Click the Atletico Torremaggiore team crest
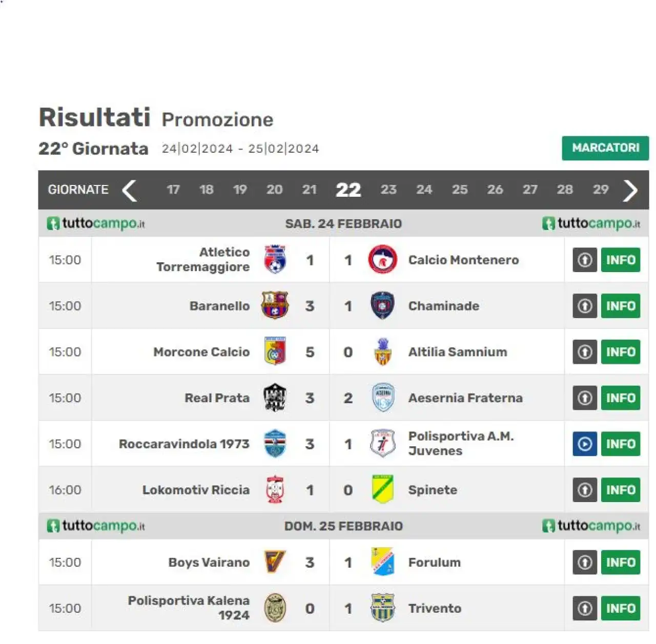The width and height of the screenshot is (656, 644). [x=275, y=259]
